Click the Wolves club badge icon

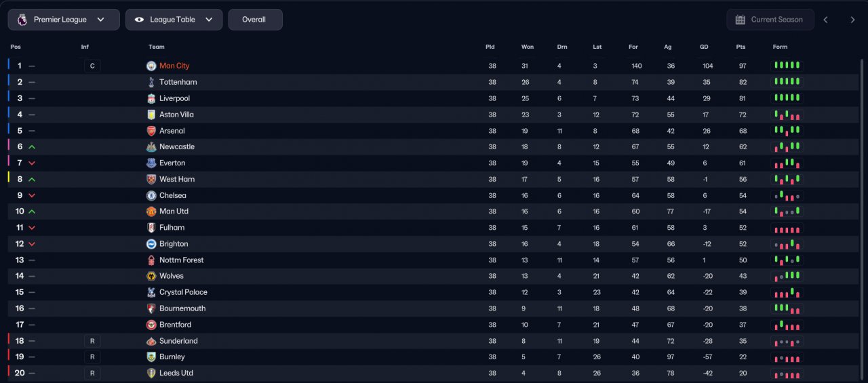[151, 276]
